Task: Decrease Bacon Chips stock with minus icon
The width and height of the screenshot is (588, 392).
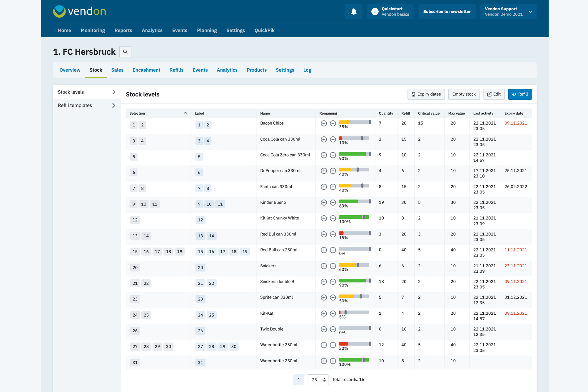Action: pos(333,124)
